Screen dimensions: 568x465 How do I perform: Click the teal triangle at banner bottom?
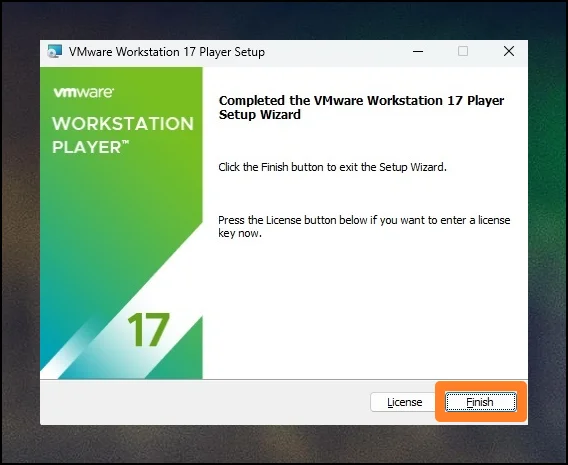(179, 355)
